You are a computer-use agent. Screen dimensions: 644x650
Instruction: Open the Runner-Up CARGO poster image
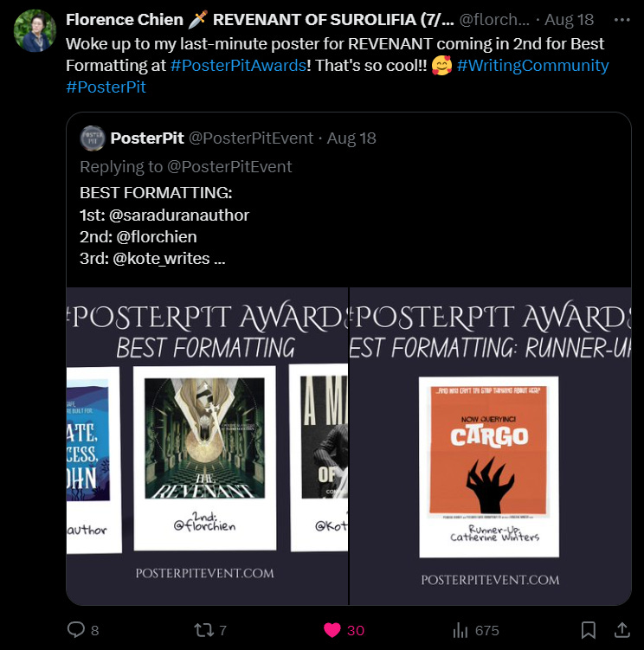tap(491, 446)
